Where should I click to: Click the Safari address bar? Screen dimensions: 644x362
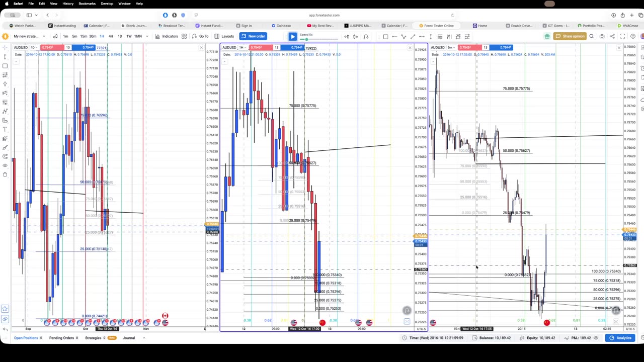coord(324,15)
